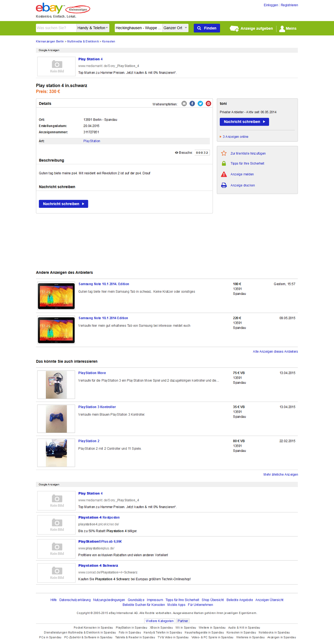Open Anzeigen Übersicht footer link
The height and width of the screenshot is (644, 334).
(x=269, y=600)
